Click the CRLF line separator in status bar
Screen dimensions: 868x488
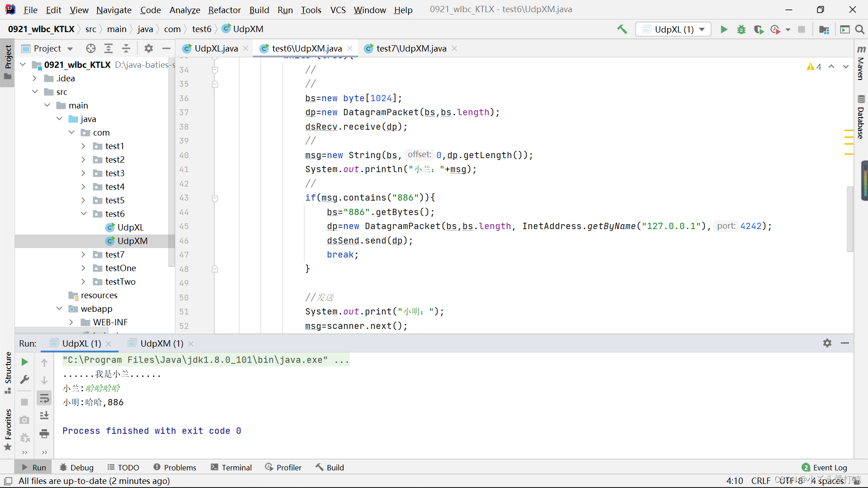tap(761, 481)
